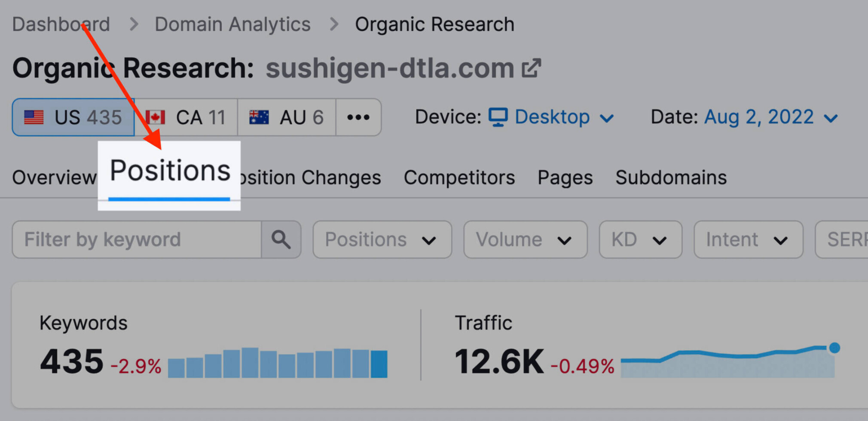Switch to the Competitors tab
This screenshot has width=868, height=421.
[x=459, y=177]
